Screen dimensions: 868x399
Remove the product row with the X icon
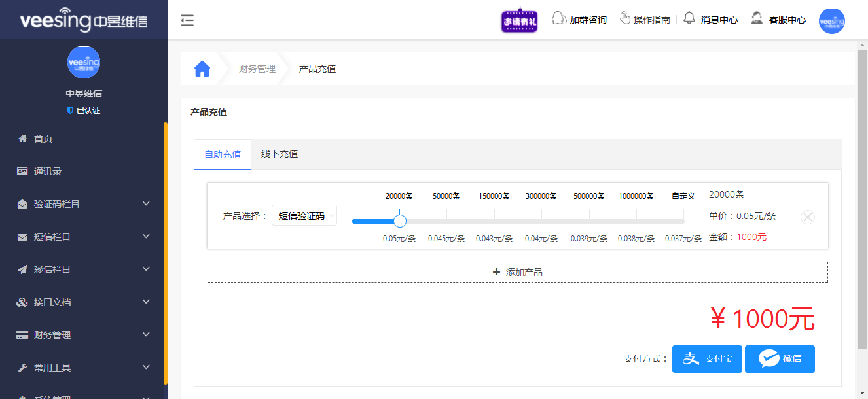pyautogui.click(x=807, y=217)
